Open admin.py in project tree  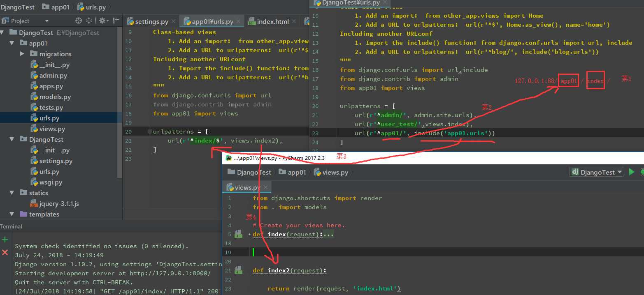pos(53,75)
